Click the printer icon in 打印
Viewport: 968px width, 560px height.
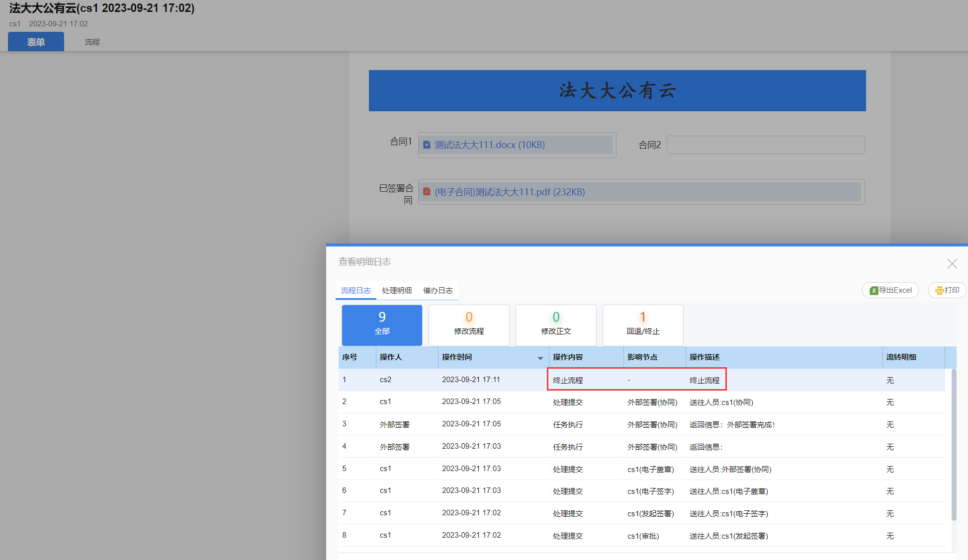939,291
